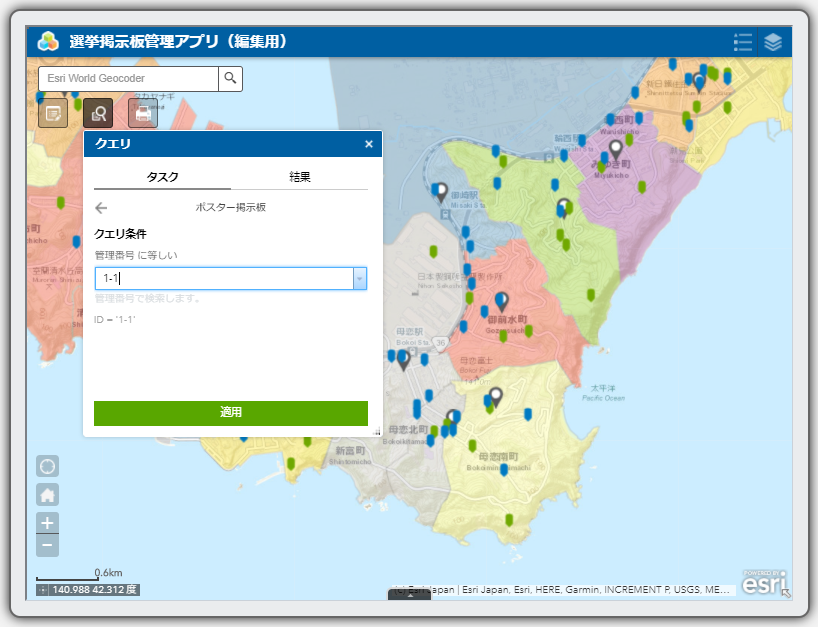Open the Legend widget in the header
The height and width of the screenshot is (627, 818).
coord(742,42)
